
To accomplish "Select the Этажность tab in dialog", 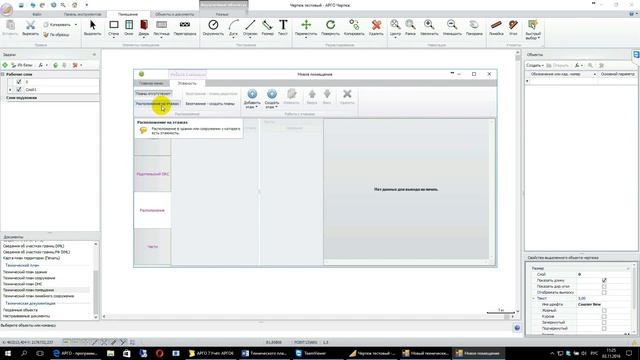I will [x=187, y=83].
